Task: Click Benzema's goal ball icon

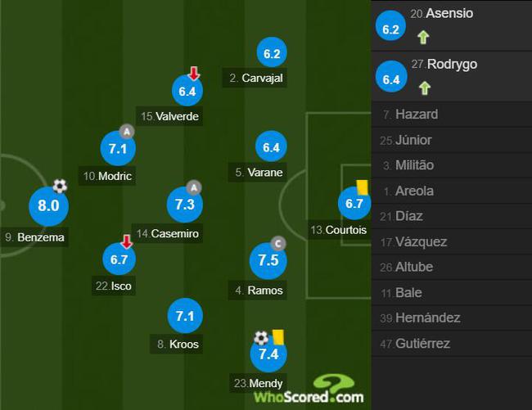Action: (60, 186)
